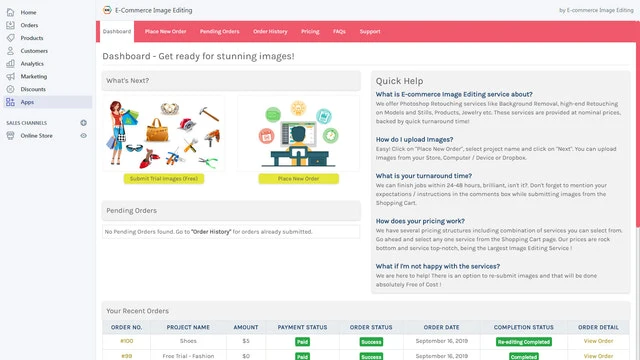Open the Pricing tab
The image size is (640, 360).
tap(310, 31)
